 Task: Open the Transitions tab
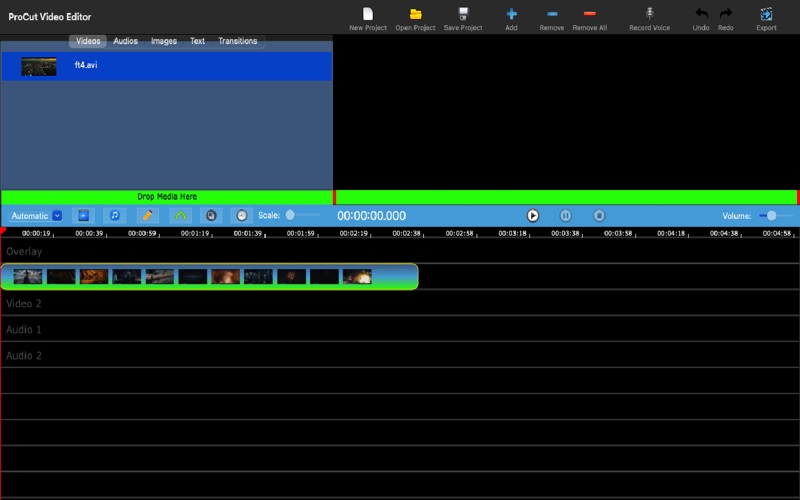click(x=238, y=41)
